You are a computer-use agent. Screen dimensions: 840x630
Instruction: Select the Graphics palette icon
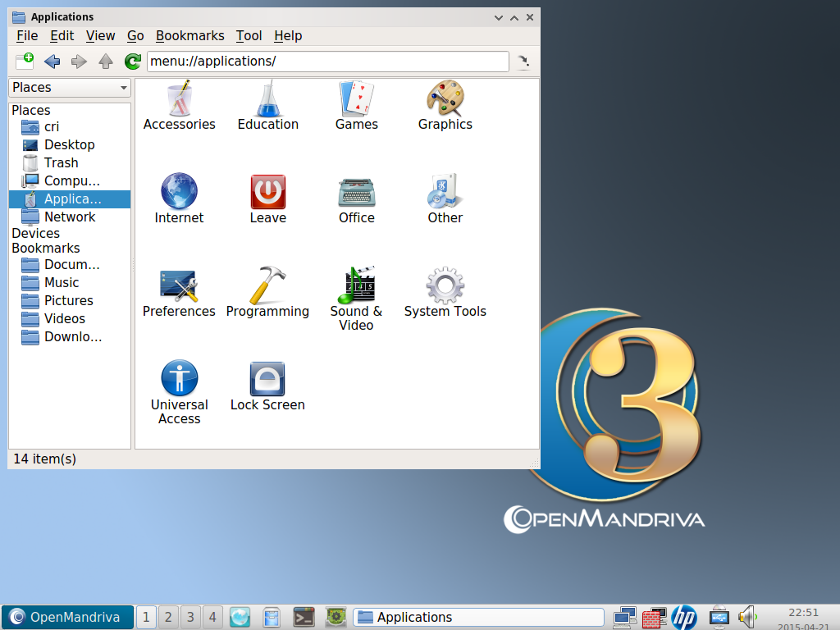pyautogui.click(x=445, y=99)
